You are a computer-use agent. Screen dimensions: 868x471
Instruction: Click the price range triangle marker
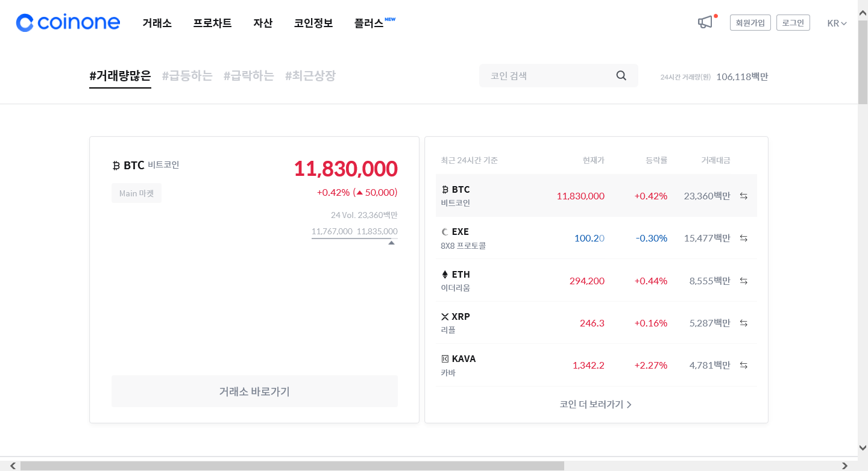pyautogui.click(x=392, y=243)
